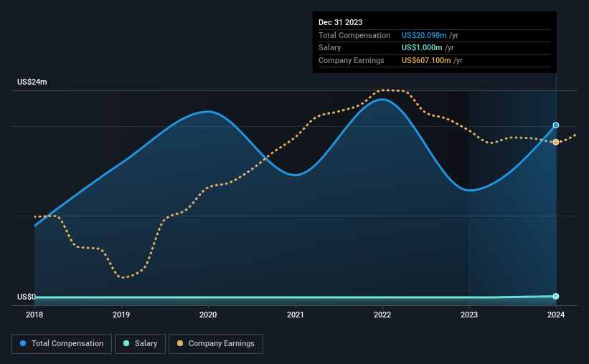
Task: Click the blue Total Compensation data point at 2024
Action: point(555,125)
